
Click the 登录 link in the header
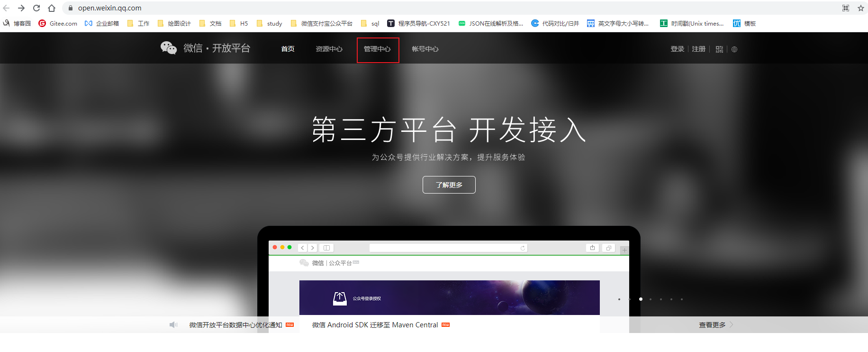click(x=678, y=49)
